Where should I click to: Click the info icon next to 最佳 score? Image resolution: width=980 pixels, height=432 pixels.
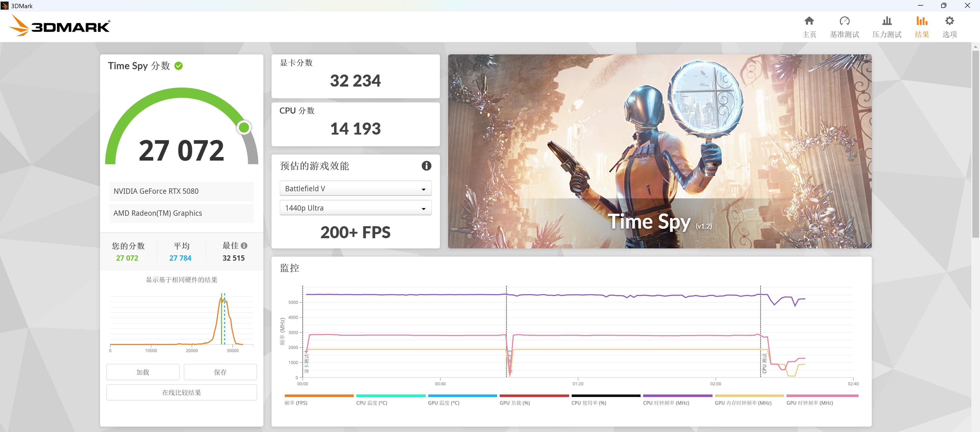244,246
